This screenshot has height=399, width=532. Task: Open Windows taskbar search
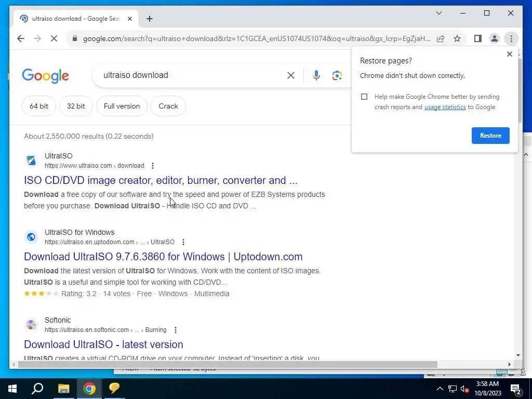pyautogui.click(x=37, y=389)
